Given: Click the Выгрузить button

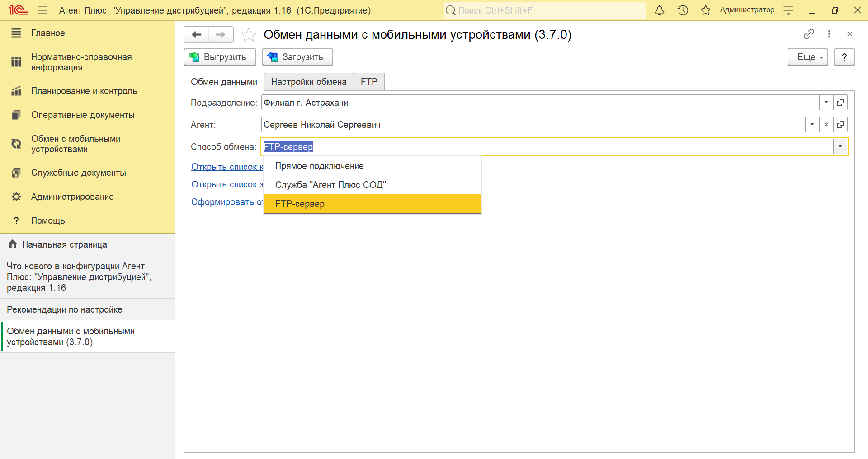Looking at the screenshot, I should point(220,57).
